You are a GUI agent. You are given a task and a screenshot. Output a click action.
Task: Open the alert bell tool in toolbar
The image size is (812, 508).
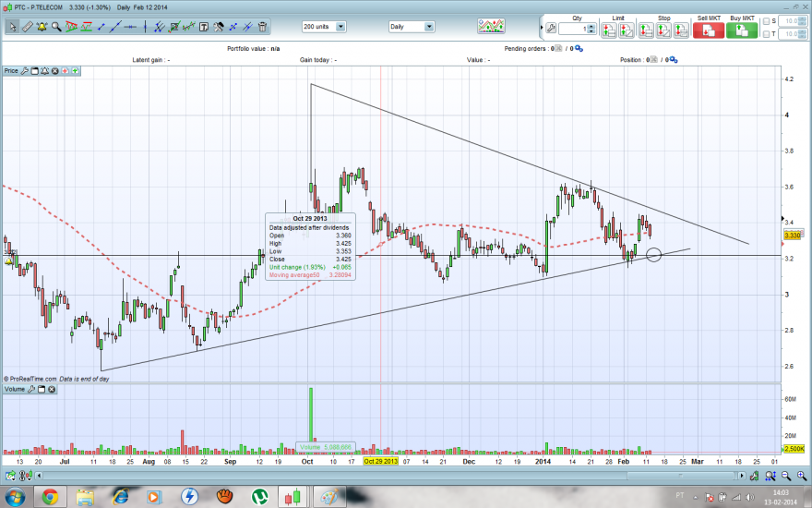[x=42, y=27]
